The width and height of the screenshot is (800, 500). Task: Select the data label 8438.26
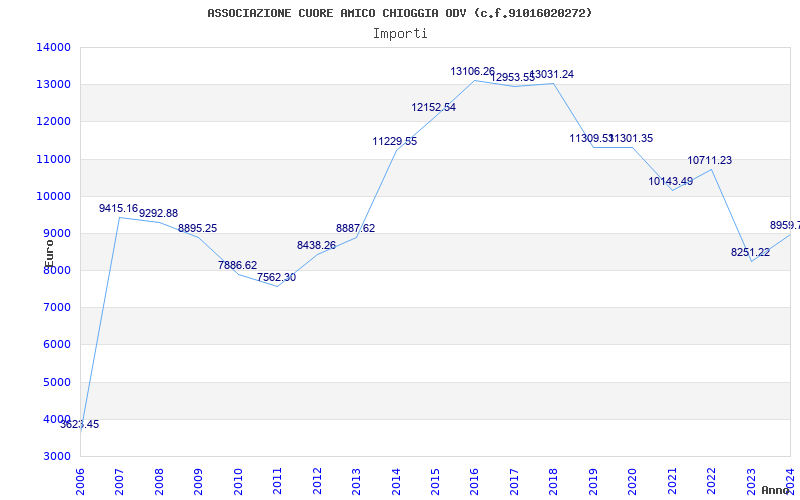pyautogui.click(x=316, y=245)
